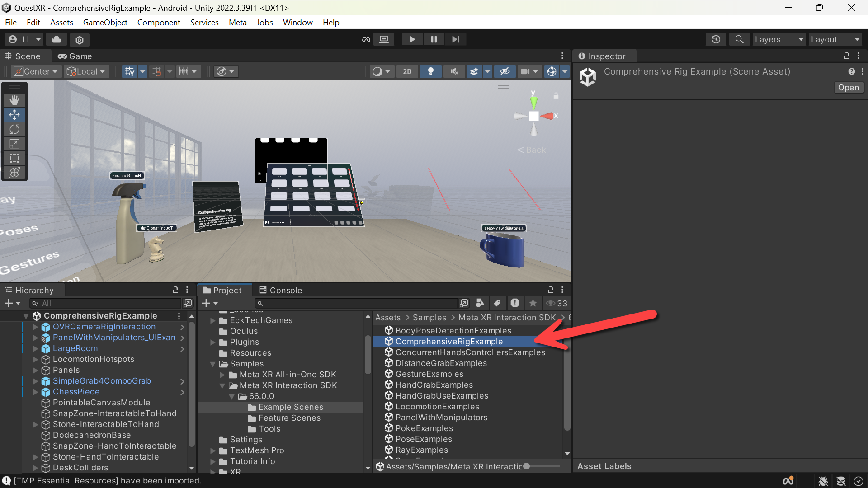Click the cloud services icon
This screenshot has width=868, height=488.
point(57,39)
